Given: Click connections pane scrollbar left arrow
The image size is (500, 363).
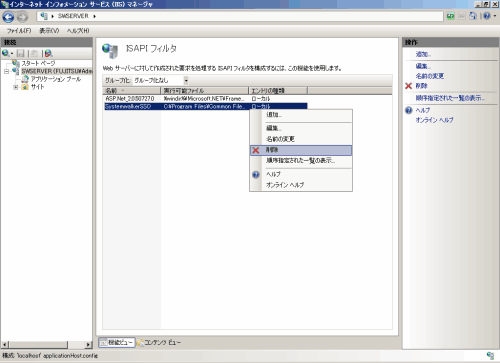Looking at the screenshot, I should [x=5, y=345].
